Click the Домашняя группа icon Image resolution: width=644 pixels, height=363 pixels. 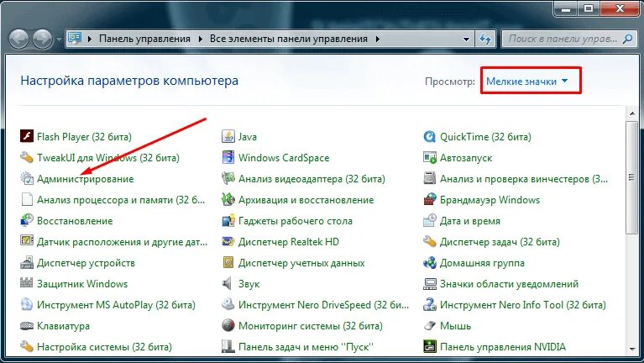(x=430, y=263)
